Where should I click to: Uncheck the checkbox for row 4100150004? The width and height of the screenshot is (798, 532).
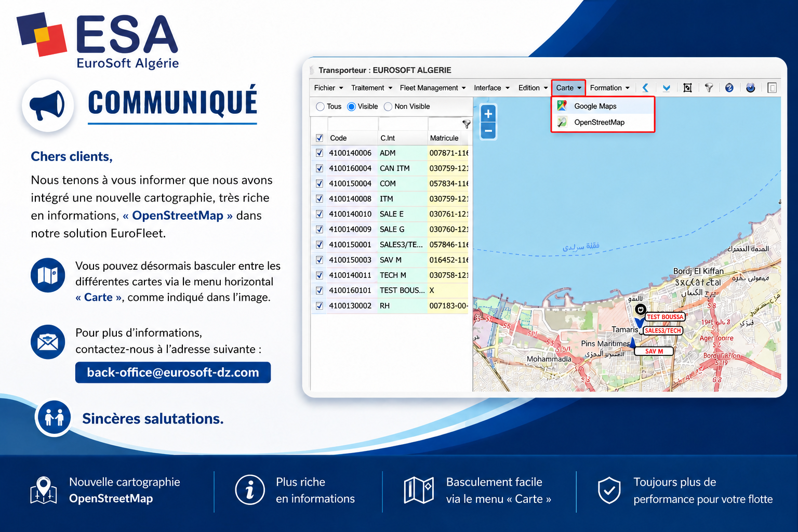(320, 183)
